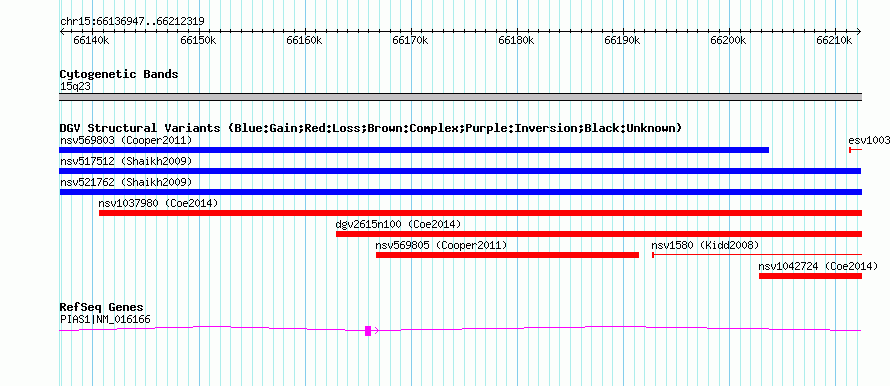
Task: Click the right arrow of the ruler
Action: pyautogui.click(x=859, y=31)
